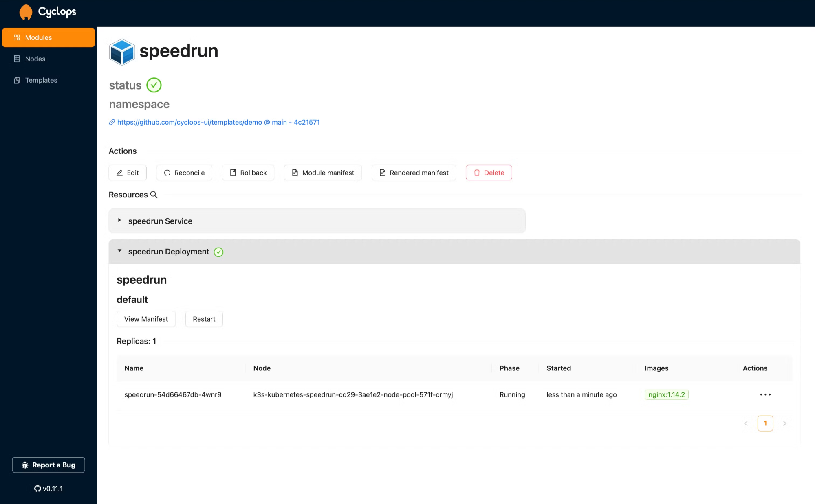Toggle the nginx:1.14.2 image badge
The image size is (815, 504).
666,394
